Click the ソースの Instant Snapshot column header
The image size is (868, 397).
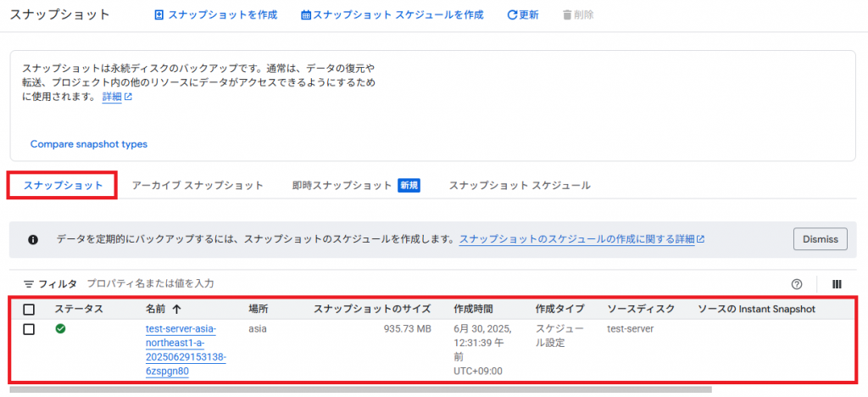tap(757, 309)
